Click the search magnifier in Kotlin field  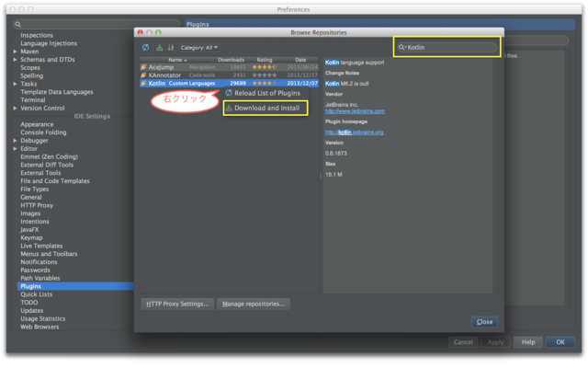point(402,47)
